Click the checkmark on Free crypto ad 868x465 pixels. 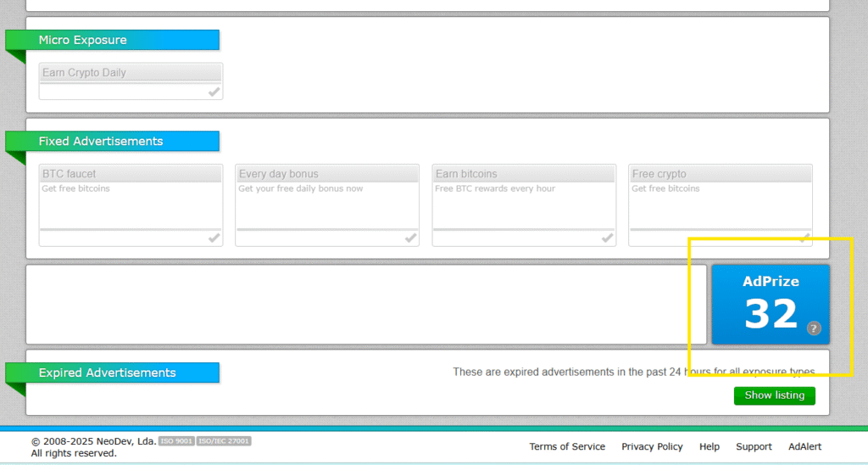(x=804, y=238)
